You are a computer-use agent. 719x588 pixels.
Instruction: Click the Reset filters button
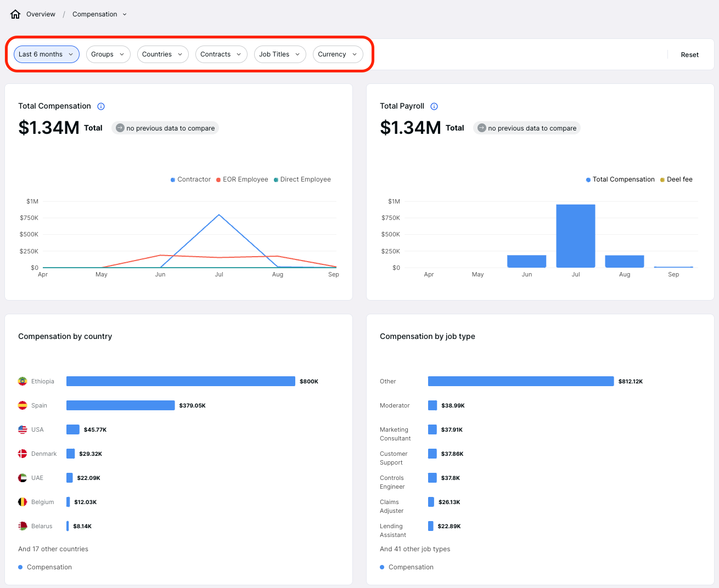click(689, 54)
